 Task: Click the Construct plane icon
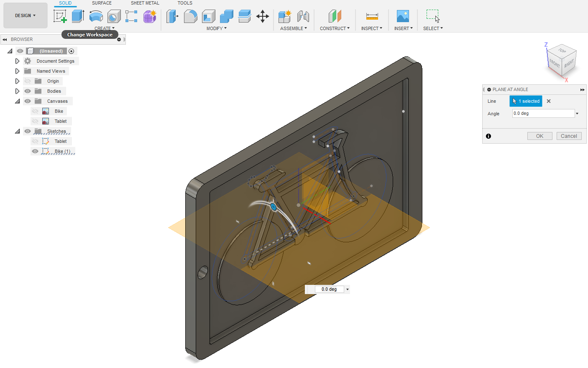click(x=335, y=16)
